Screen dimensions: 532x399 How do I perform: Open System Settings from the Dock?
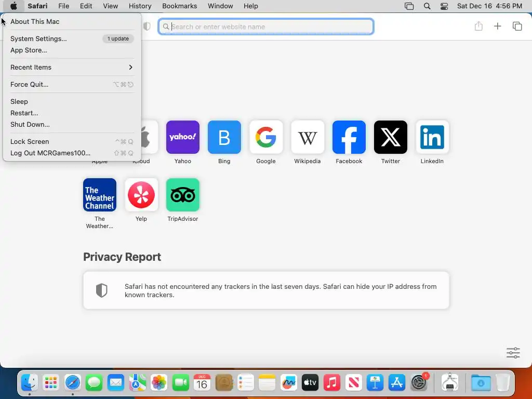pyautogui.click(x=419, y=383)
